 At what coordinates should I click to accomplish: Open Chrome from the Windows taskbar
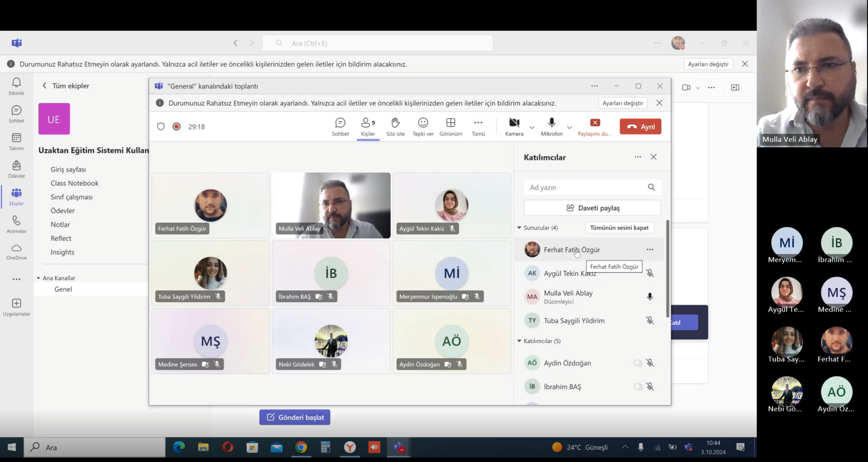301,447
